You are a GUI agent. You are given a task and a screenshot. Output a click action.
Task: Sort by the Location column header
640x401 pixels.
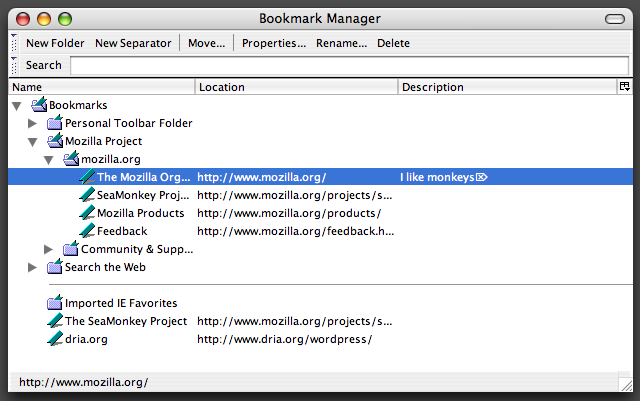[x=297, y=87]
